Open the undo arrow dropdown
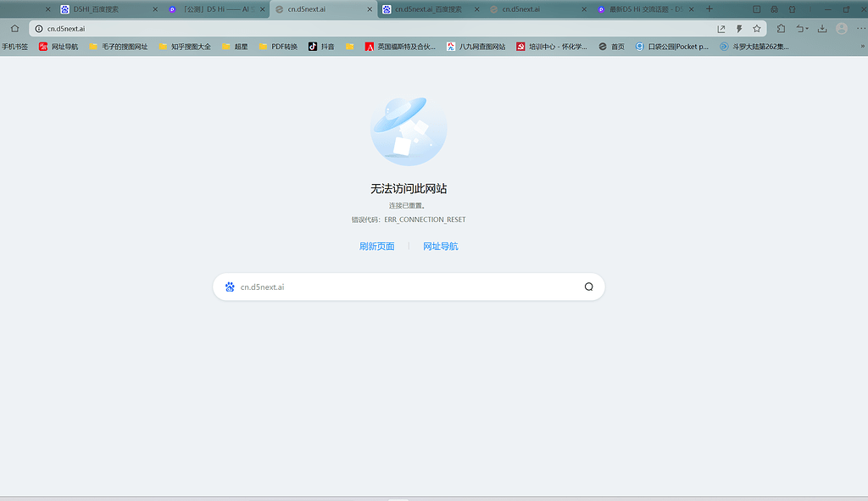The height and width of the screenshot is (501, 868). [802, 28]
